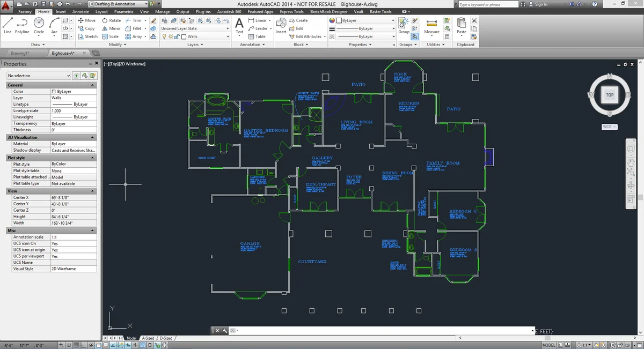Activate the Polyline tool
644x349 pixels.
(x=22, y=25)
